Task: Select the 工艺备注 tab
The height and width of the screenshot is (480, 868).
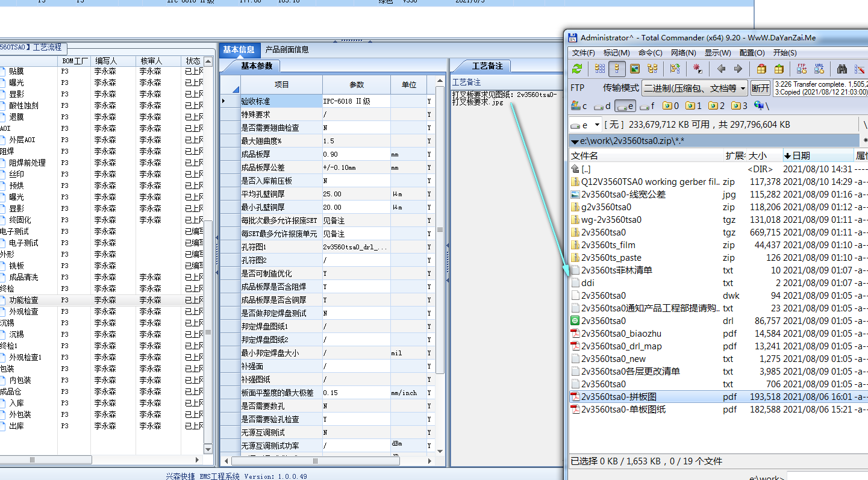Action: (487, 66)
